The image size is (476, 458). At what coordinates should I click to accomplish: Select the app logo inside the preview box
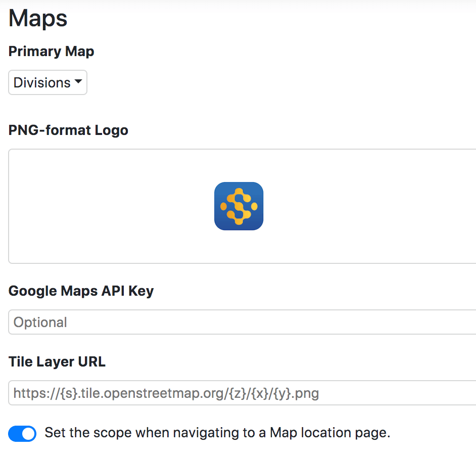point(239,206)
